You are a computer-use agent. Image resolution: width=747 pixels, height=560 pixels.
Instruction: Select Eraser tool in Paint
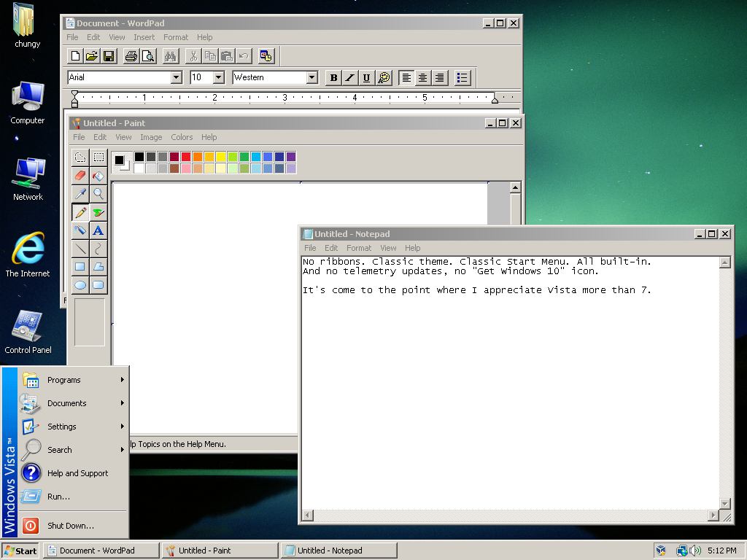[x=80, y=176]
